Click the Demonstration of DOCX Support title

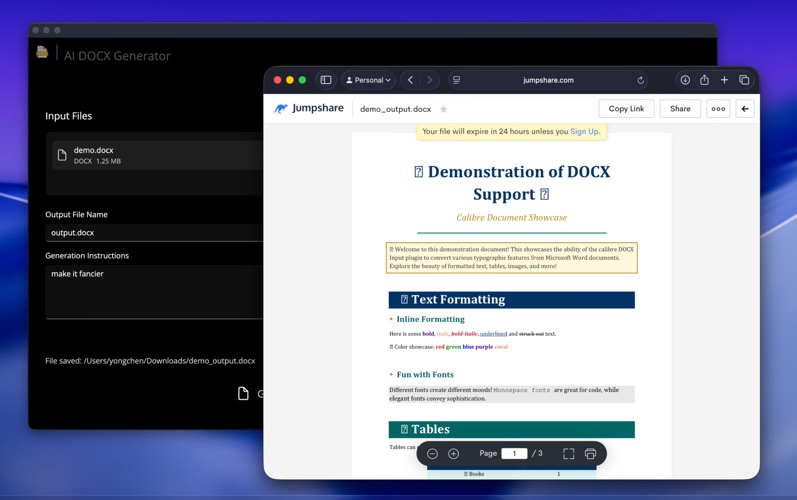click(512, 183)
